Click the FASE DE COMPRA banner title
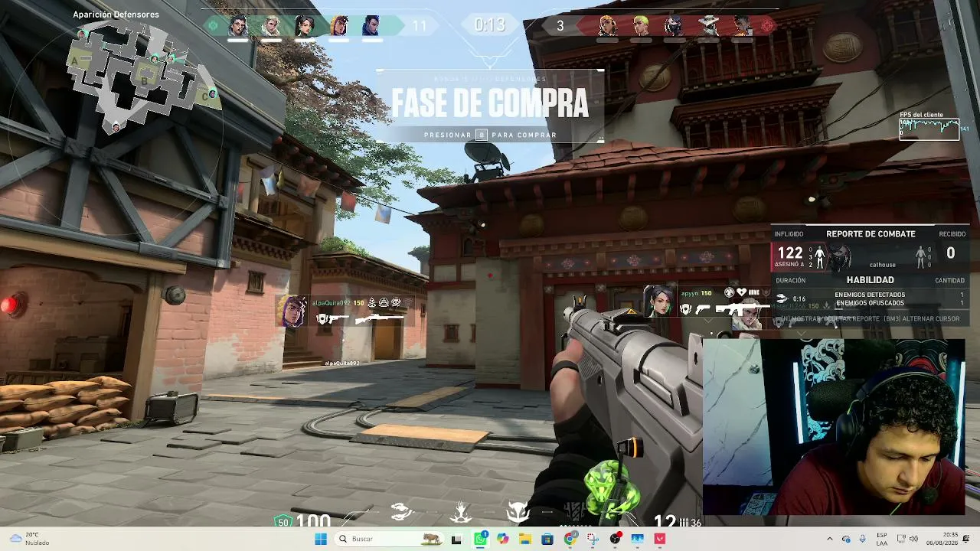Viewport: 980px width, 551px height. pyautogui.click(x=490, y=103)
